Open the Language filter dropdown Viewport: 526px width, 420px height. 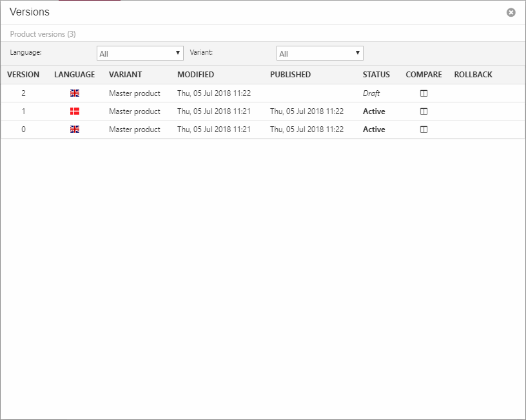pyautogui.click(x=140, y=53)
